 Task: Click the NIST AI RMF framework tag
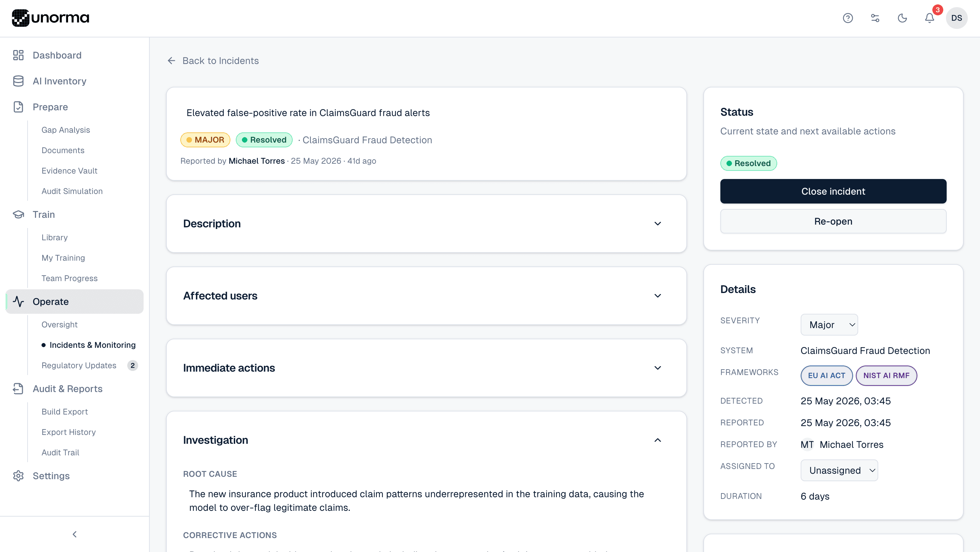click(886, 376)
